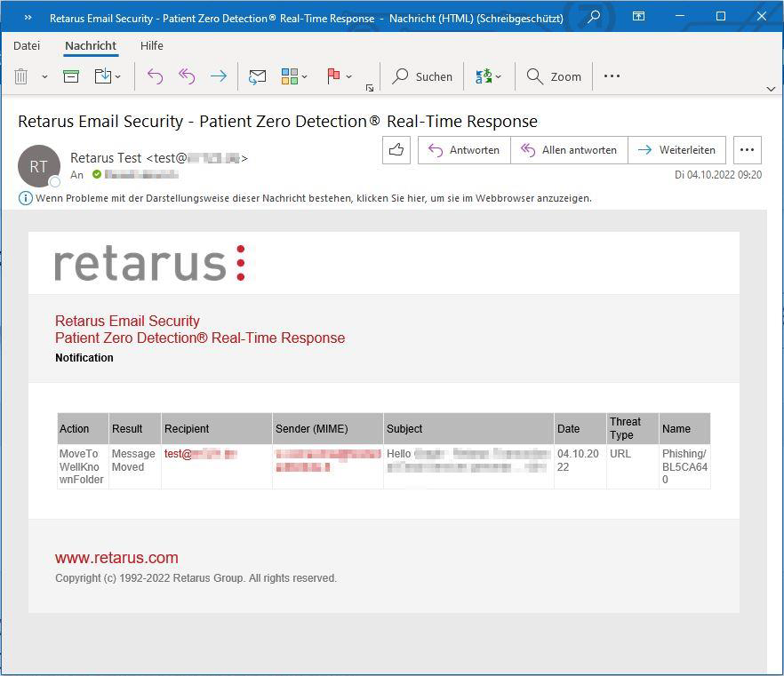Click the reply-all double arrow in the toolbar
784x676 pixels.
point(187,76)
